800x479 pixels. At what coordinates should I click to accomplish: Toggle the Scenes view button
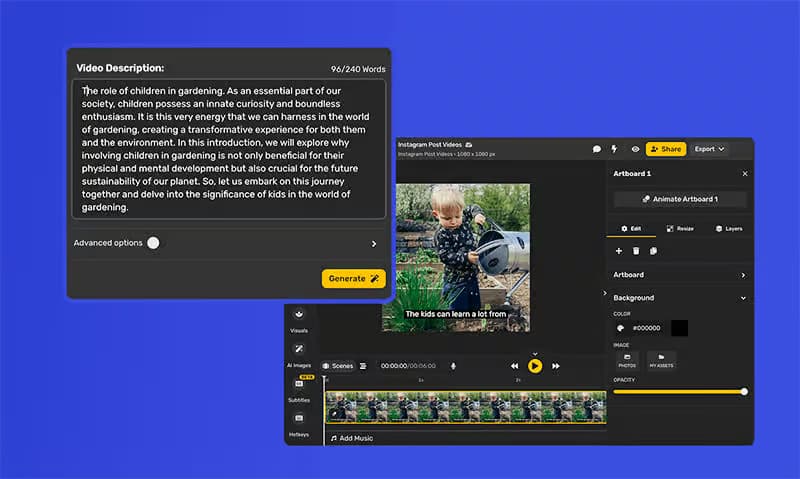(337, 366)
